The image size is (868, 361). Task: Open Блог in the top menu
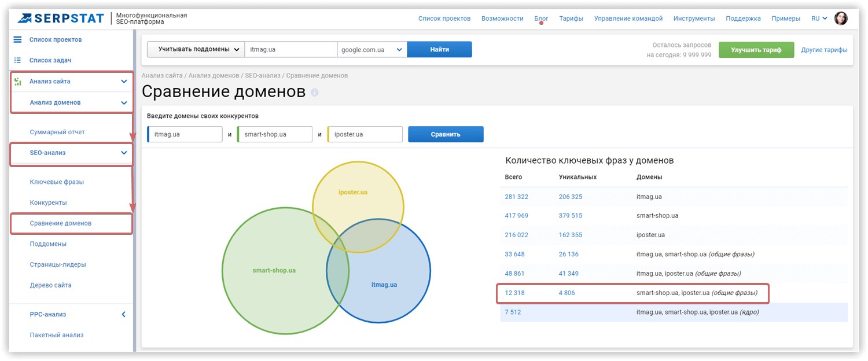[x=541, y=19]
